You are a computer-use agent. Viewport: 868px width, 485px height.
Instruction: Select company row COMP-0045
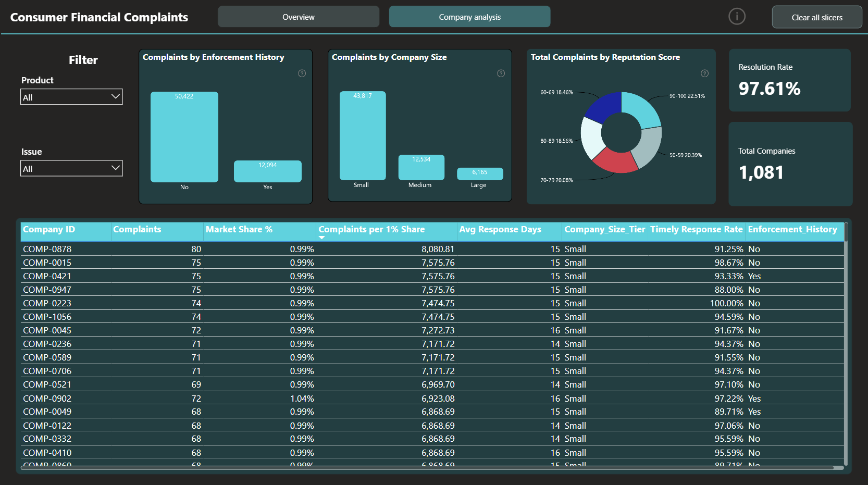432,330
